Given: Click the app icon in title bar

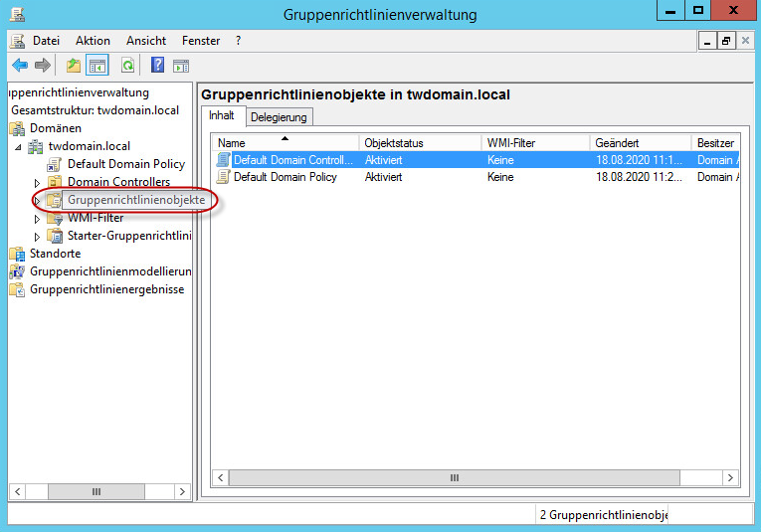Looking at the screenshot, I should tap(18, 14).
